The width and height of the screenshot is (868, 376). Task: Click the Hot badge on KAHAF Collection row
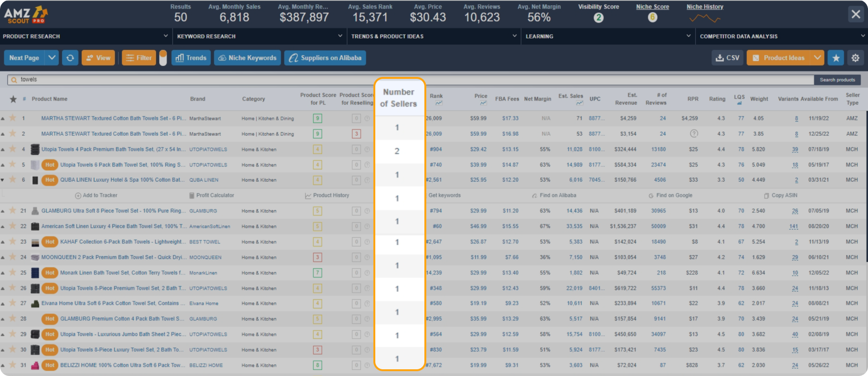point(50,242)
